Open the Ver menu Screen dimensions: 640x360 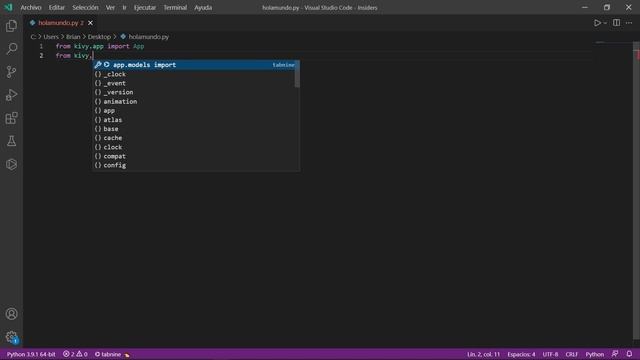110,7
